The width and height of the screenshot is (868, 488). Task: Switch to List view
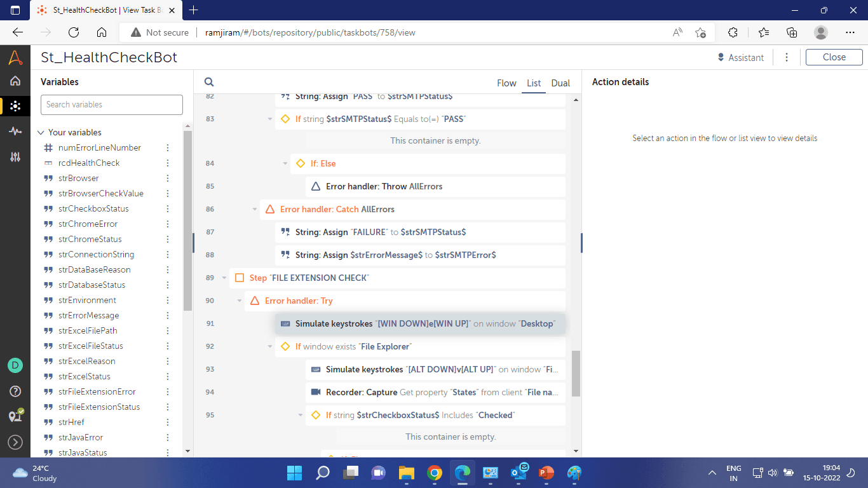tap(534, 83)
